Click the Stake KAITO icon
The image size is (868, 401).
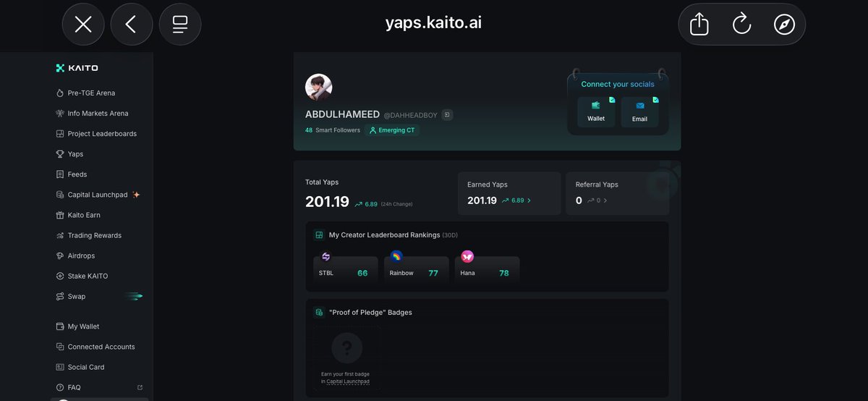60,276
